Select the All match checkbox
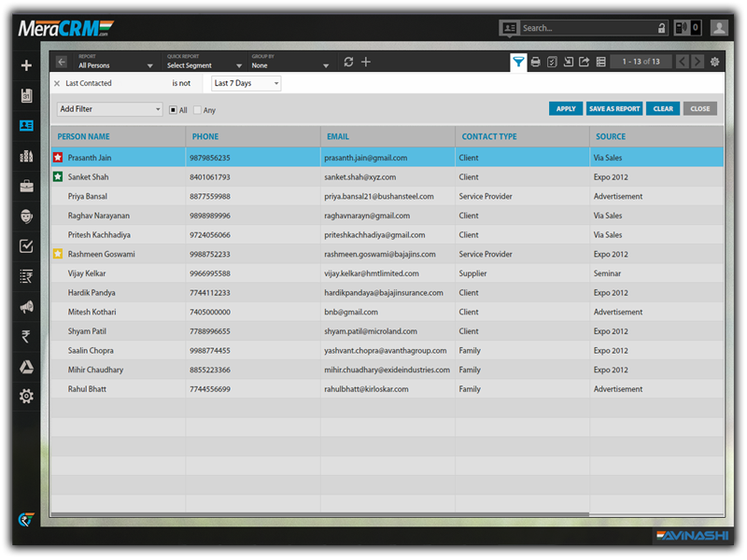Screen dimensions: 747x560 click(173, 110)
